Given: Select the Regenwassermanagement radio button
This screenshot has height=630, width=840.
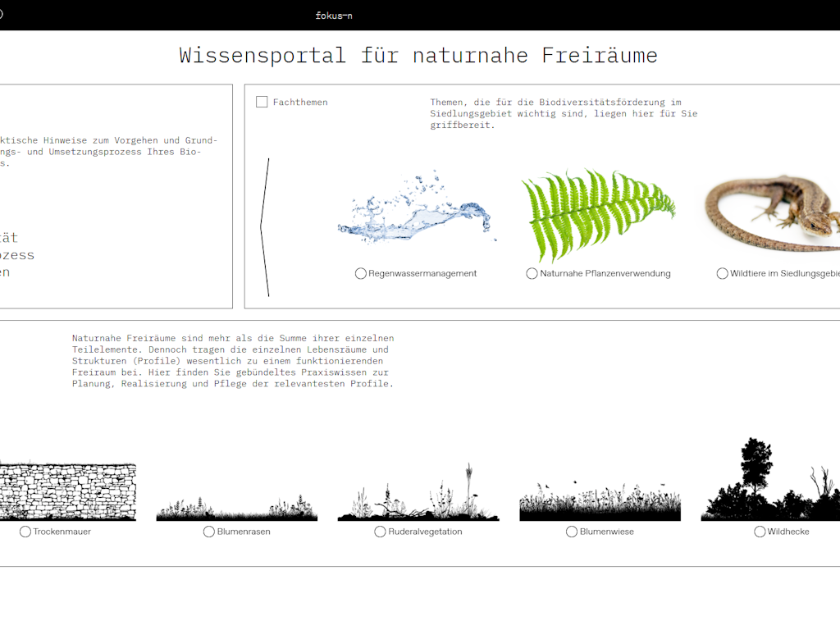Looking at the screenshot, I should (361, 274).
